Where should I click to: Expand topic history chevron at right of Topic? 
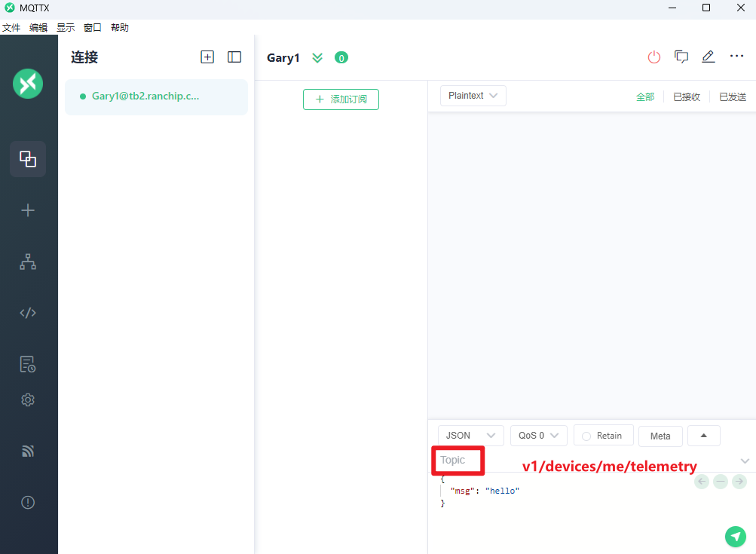(x=745, y=461)
